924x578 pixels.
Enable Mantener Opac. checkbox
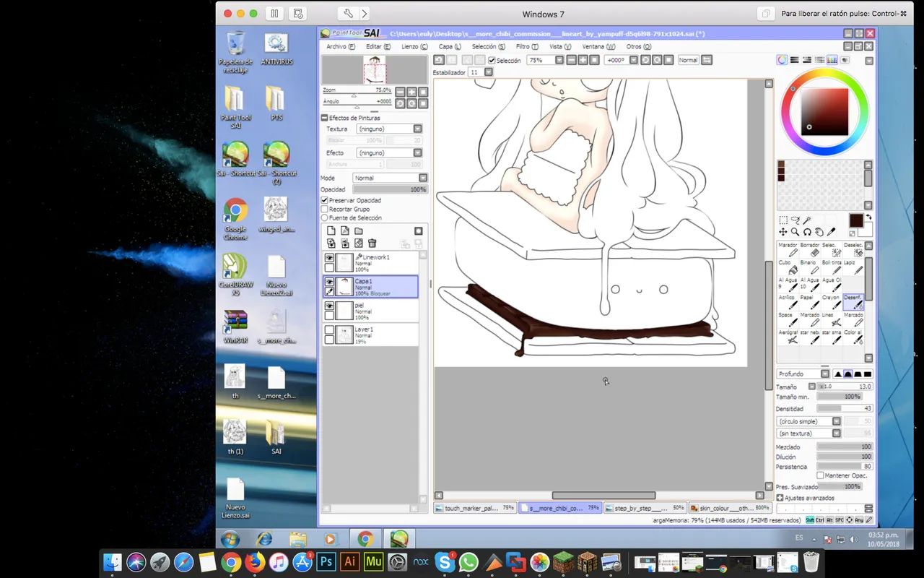pyautogui.click(x=820, y=475)
